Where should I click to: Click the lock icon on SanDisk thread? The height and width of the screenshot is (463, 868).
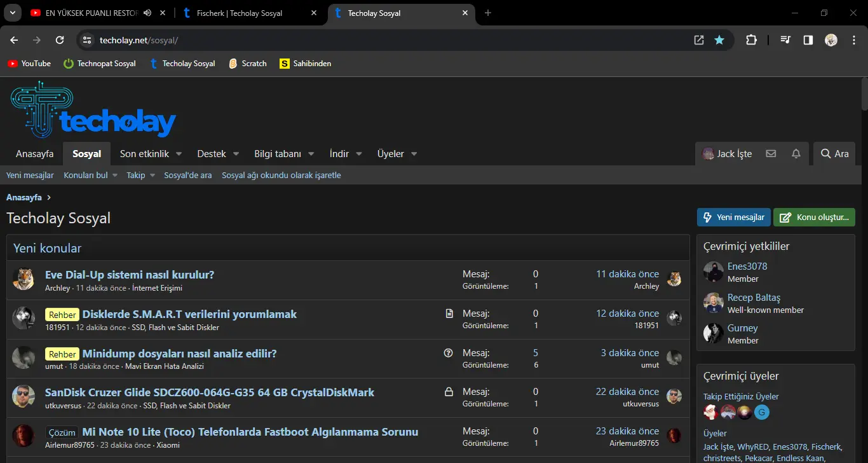[x=449, y=392]
